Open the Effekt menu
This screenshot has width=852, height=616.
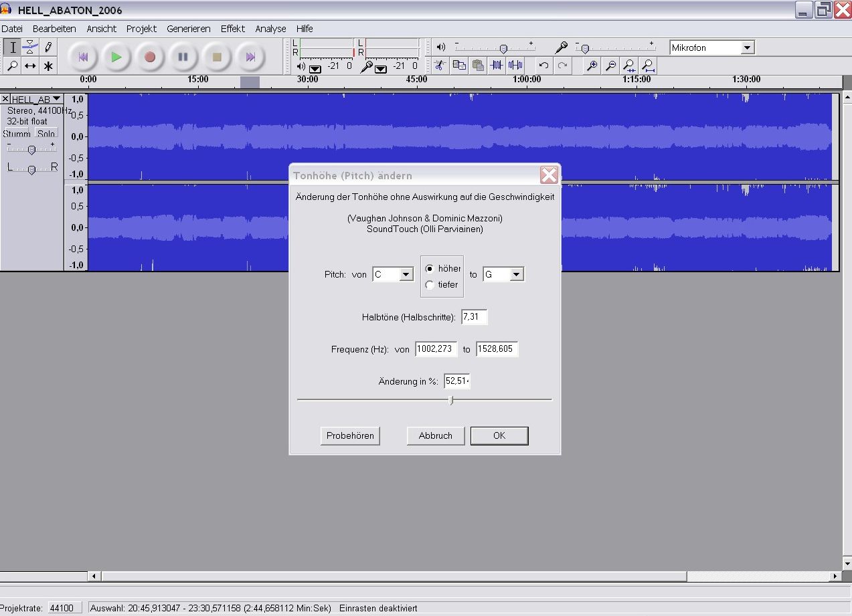click(x=232, y=29)
